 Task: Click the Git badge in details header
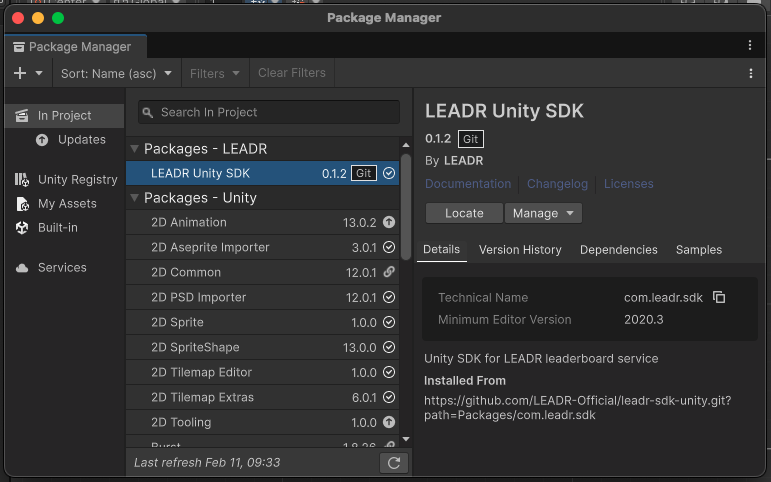tap(471, 139)
